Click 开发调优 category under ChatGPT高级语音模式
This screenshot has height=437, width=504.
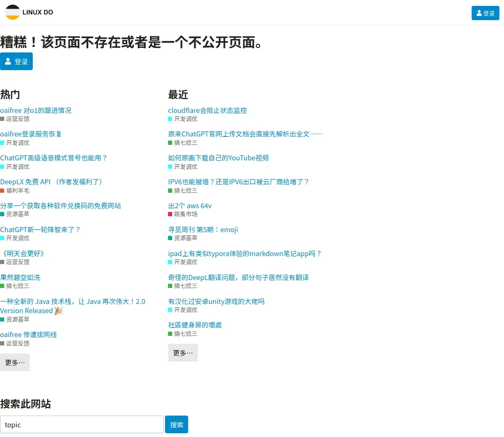click(15, 167)
